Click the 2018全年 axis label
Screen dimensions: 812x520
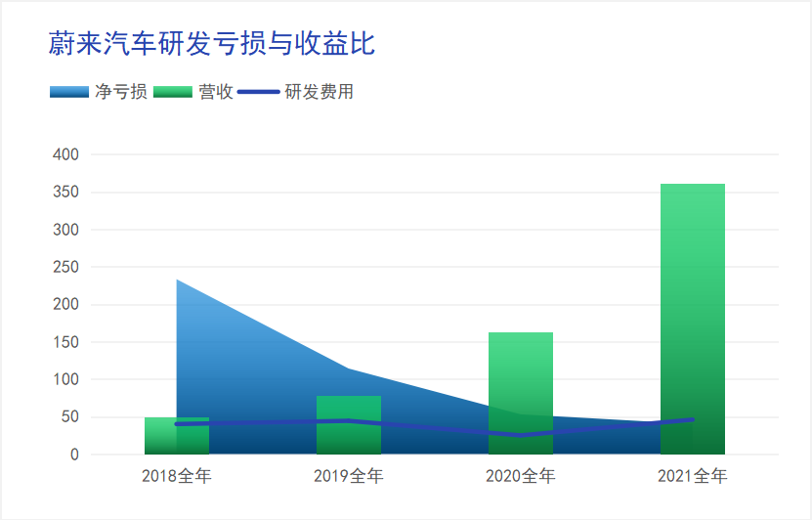tap(177, 476)
